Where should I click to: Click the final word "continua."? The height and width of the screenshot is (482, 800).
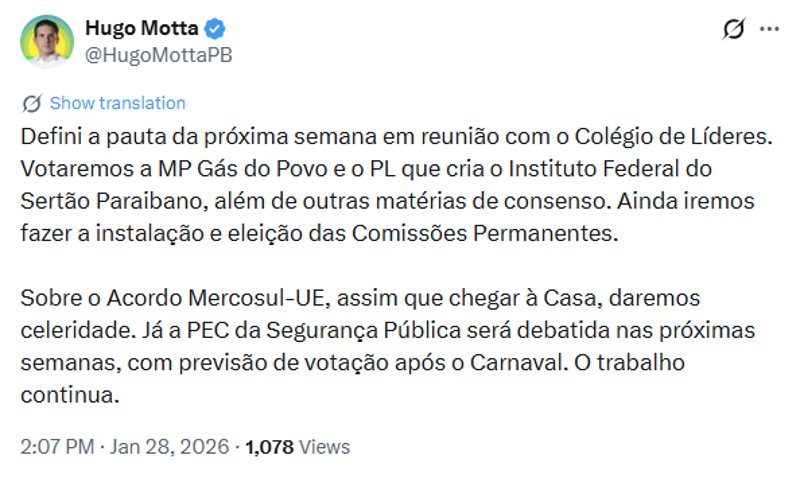(x=70, y=397)
